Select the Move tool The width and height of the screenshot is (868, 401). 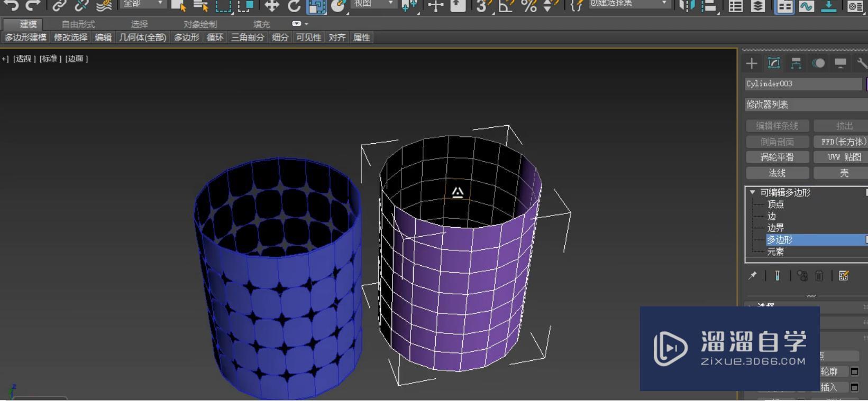click(x=272, y=5)
